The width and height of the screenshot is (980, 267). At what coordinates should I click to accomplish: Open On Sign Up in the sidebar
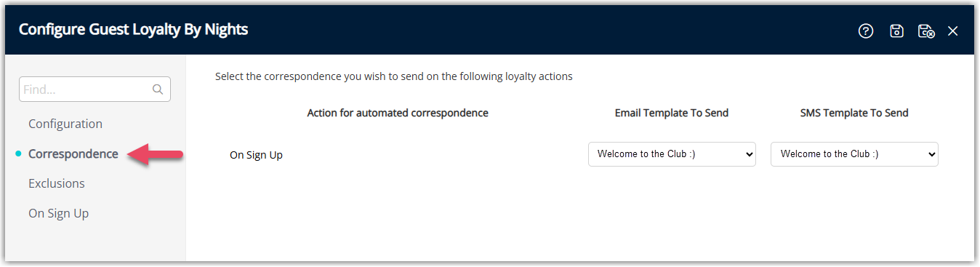(x=59, y=213)
